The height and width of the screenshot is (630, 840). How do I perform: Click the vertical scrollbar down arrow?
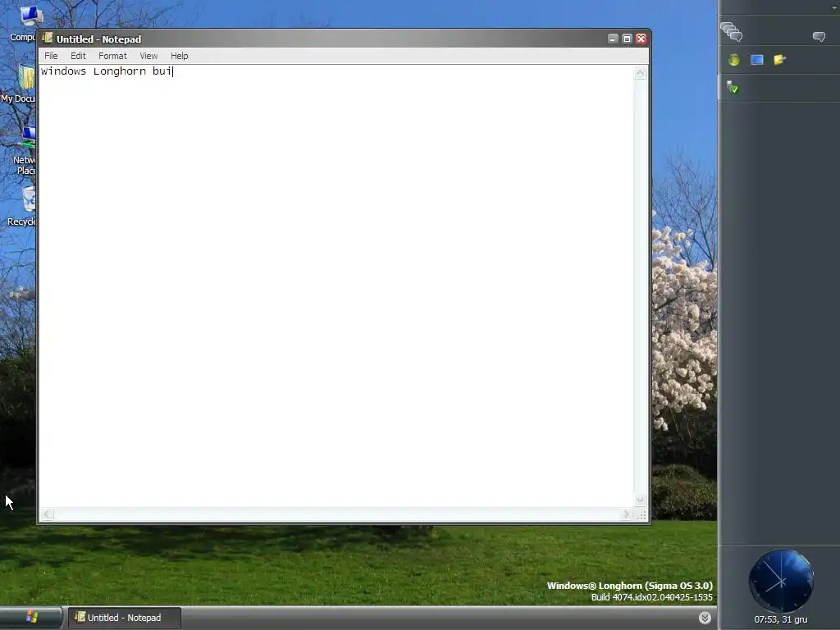pyautogui.click(x=640, y=500)
